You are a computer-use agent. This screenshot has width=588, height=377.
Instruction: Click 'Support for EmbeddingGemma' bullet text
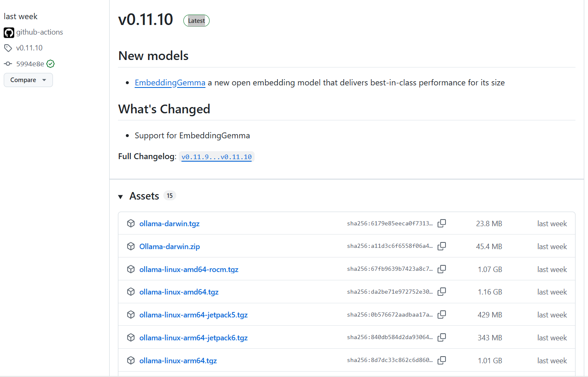[x=192, y=135]
